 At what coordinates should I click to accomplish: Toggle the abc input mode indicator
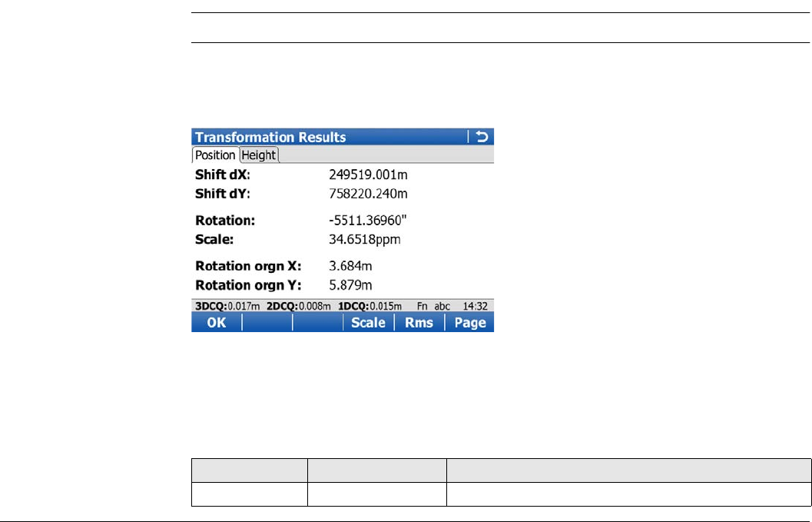(x=442, y=306)
